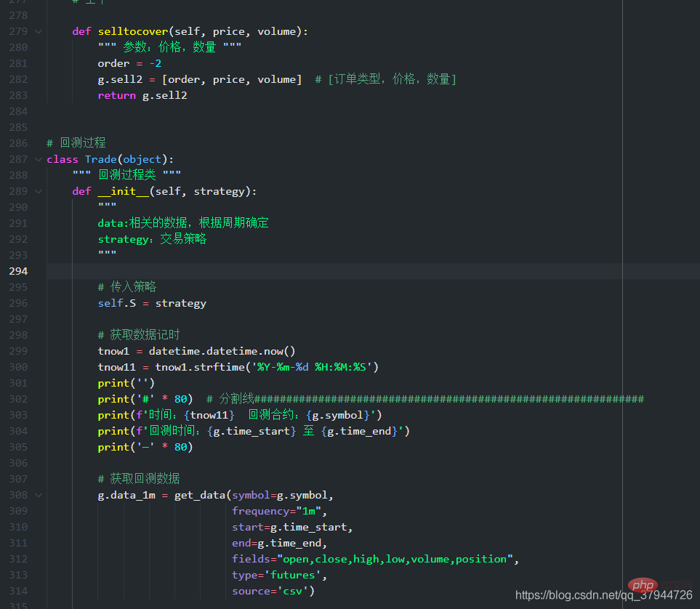Image resolution: width=700 pixels, height=609 pixels.
Task: Click the return g.sell2 statement
Action: coord(142,95)
